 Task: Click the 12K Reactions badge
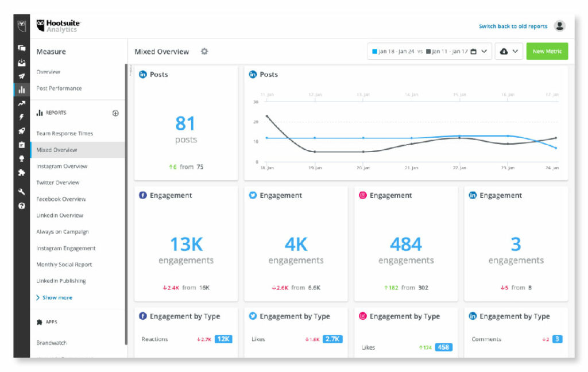tap(223, 339)
